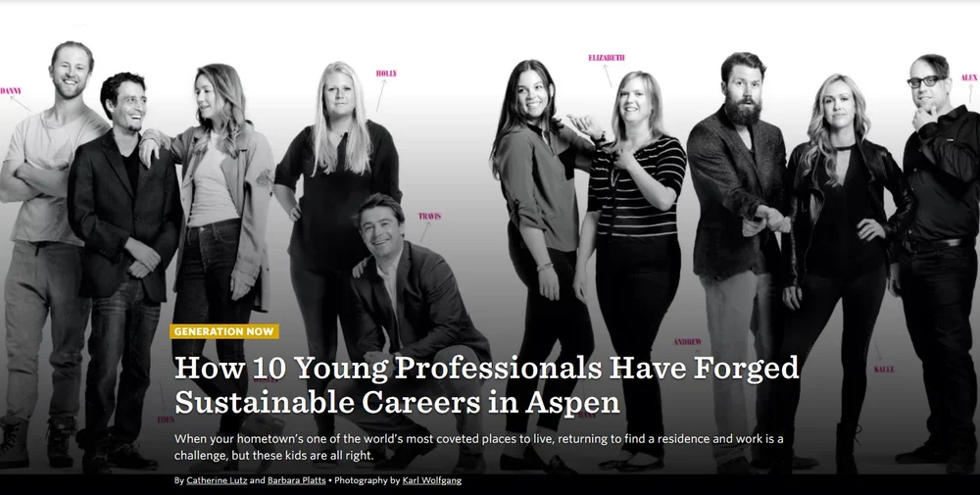Click the Kalle name label

tap(884, 370)
